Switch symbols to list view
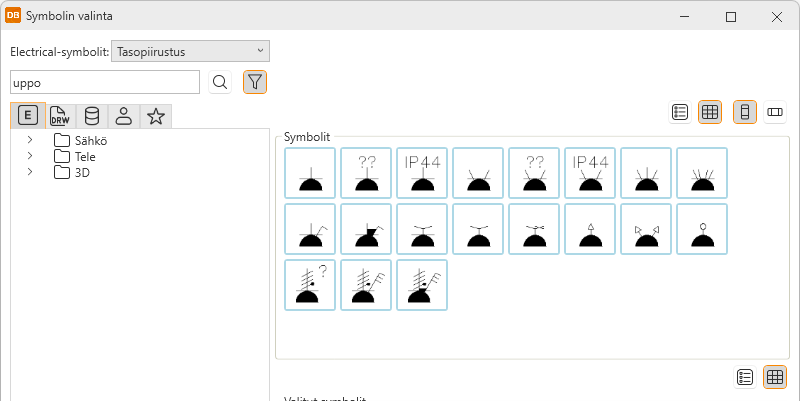Image resolution: width=800 pixels, height=401 pixels. [x=680, y=112]
